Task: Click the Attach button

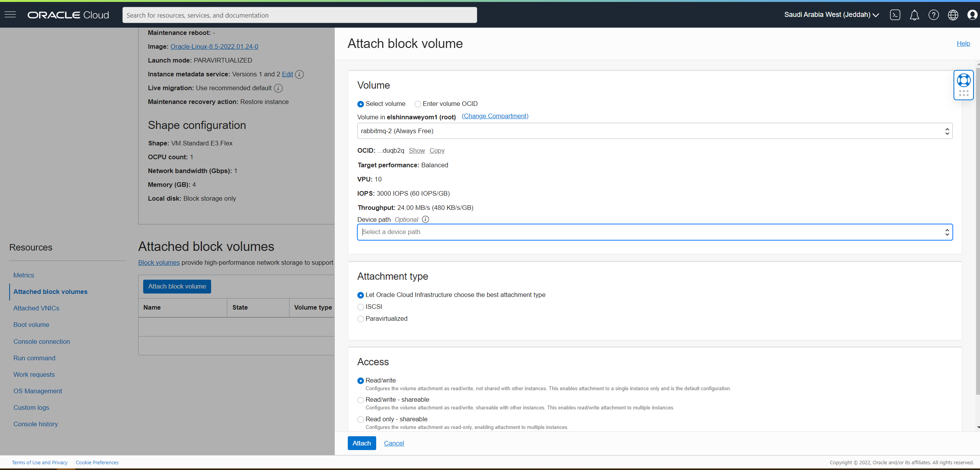Action: tap(361, 443)
